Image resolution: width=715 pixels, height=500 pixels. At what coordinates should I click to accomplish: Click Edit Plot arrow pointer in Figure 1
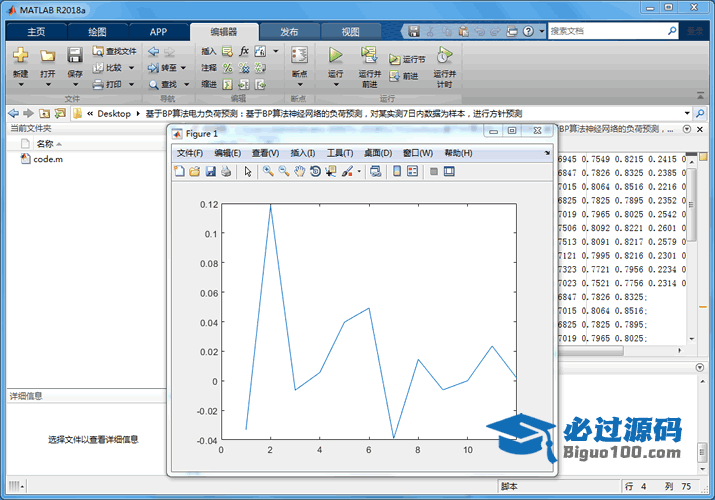coord(248,171)
